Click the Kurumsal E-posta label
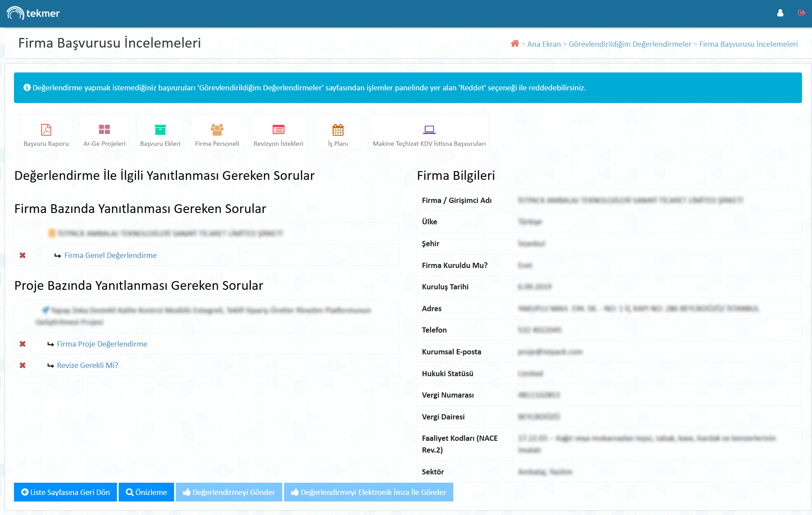812x515 pixels. pos(452,352)
